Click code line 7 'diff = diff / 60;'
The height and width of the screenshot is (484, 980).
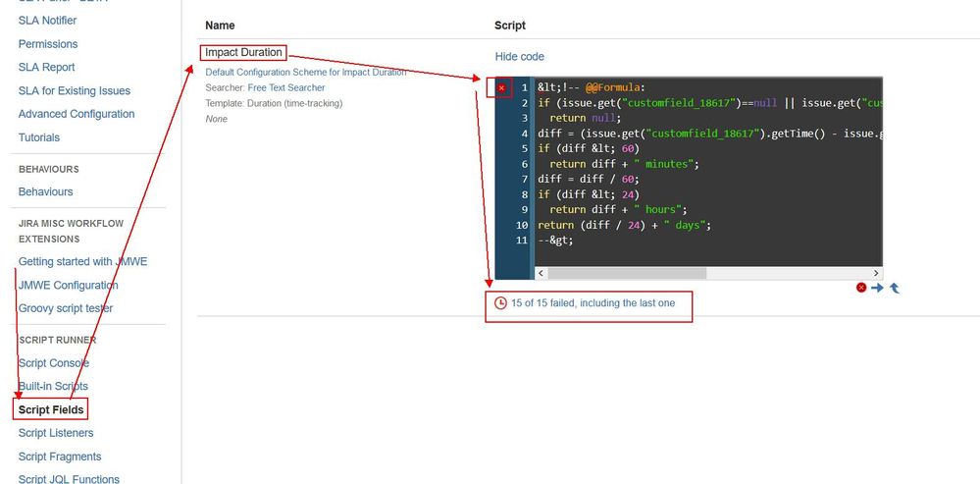[x=589, y=179]
